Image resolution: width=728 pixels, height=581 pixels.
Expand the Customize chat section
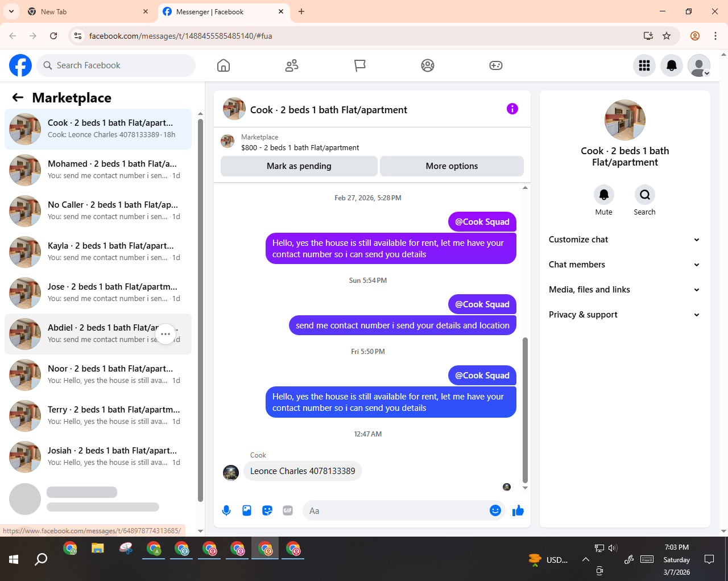click(624, 240)
